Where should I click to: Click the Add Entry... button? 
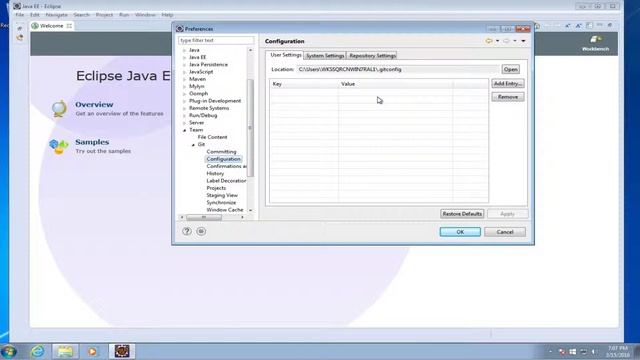508,84
